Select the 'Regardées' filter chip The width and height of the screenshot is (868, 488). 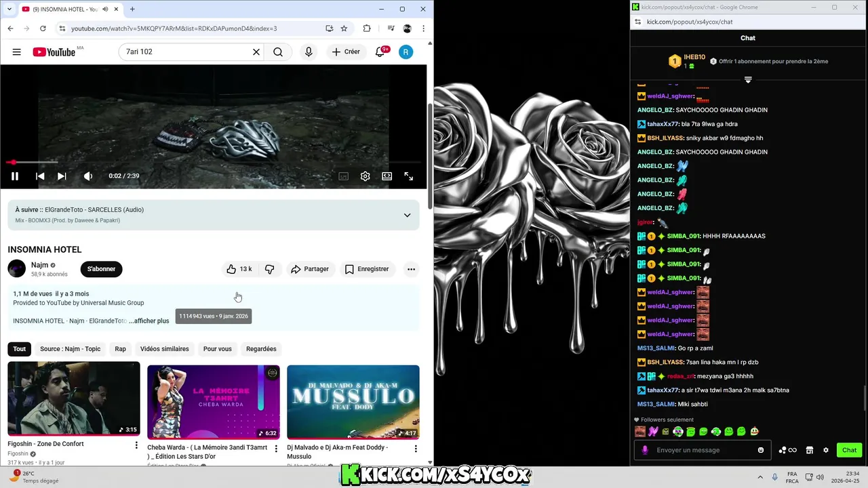tap(261, 349)
